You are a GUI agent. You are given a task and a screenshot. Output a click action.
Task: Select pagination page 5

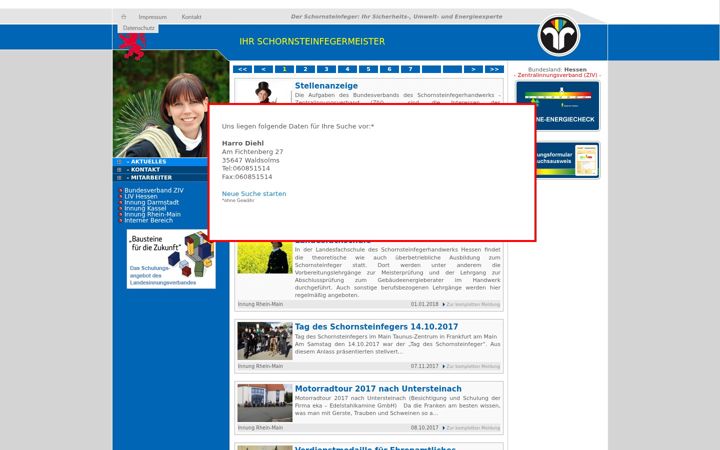pos(368,69)
